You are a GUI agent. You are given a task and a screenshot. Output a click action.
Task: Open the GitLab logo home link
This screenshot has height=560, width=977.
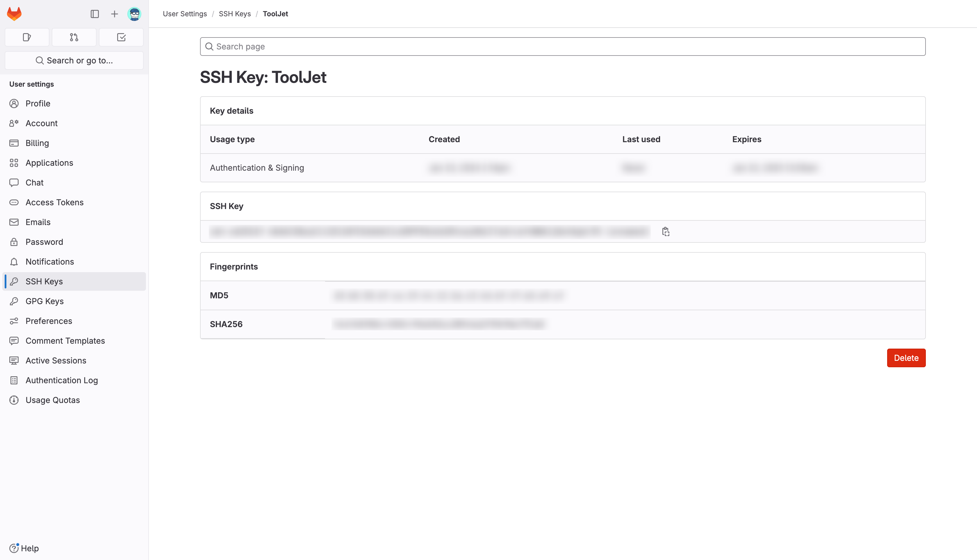pos(14,14)
